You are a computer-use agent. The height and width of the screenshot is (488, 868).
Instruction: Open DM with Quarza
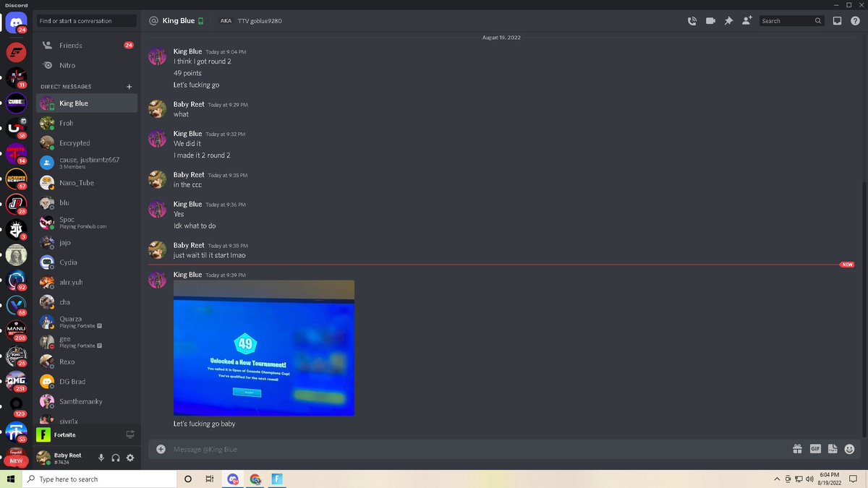tap(87, 322)
